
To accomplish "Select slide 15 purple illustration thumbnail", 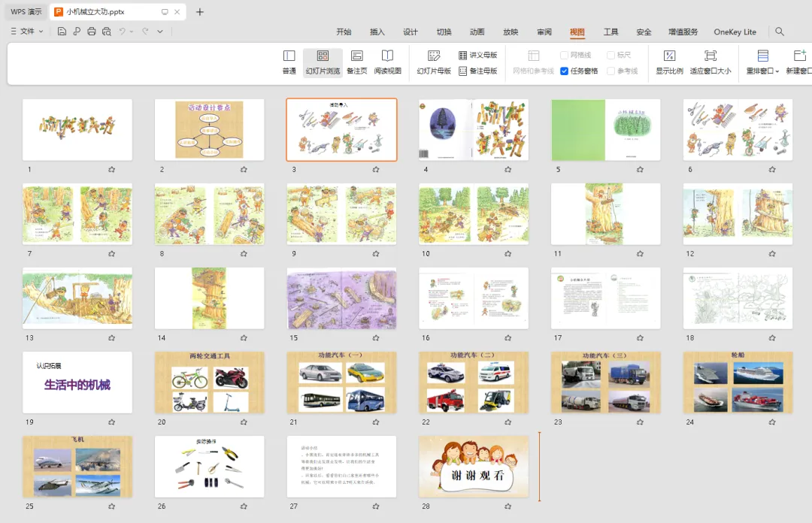I will [x=342, y=298].
